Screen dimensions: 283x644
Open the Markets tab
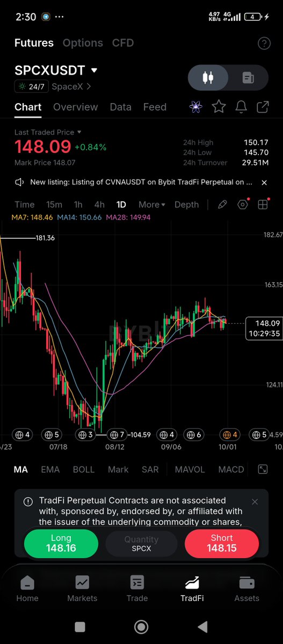click(82, 589)
